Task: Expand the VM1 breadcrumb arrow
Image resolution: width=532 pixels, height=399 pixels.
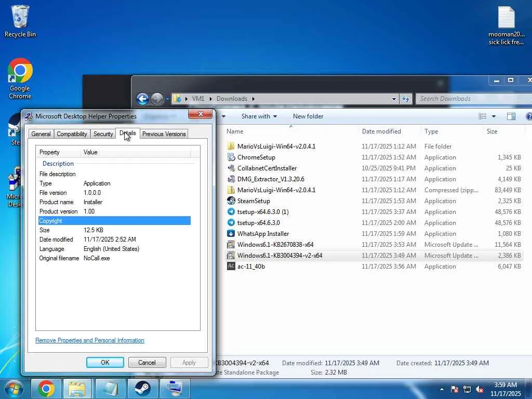Action: (x=210, y=99)
